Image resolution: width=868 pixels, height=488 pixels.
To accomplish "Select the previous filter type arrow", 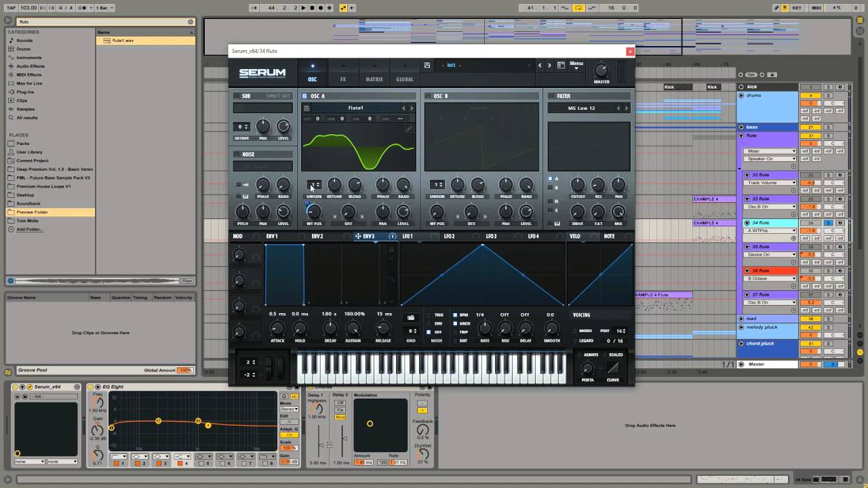I will coord(618,108).
